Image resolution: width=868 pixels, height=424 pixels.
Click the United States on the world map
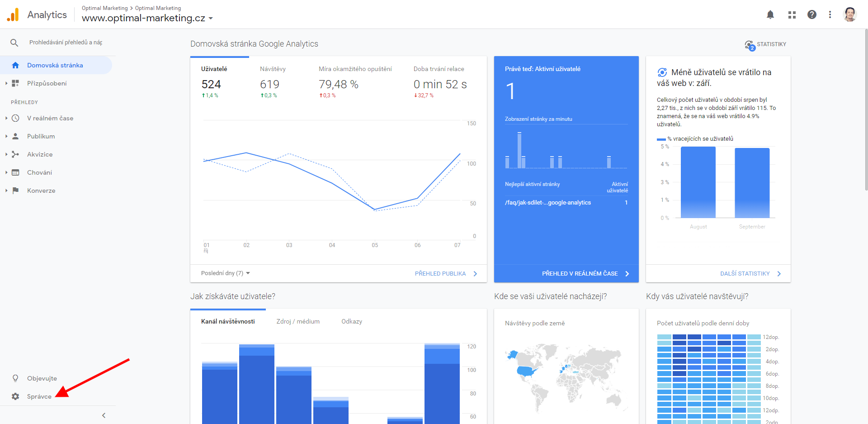(526, 372)
